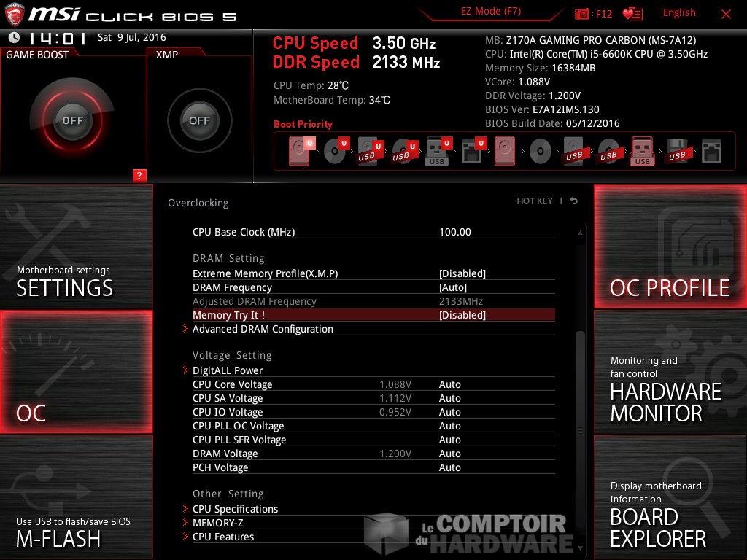Select the last legacy network boot device
The image size is (747, 560).
point(711,152)
